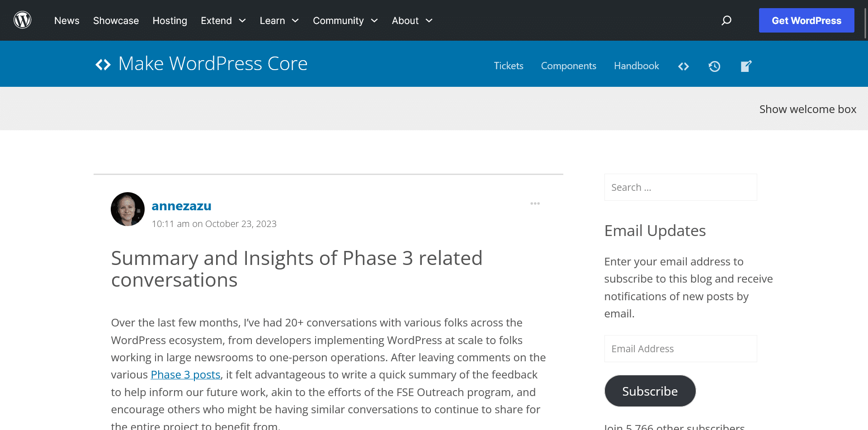
Task: Open the site search magnifier icon
Action: tap(726, 20)
